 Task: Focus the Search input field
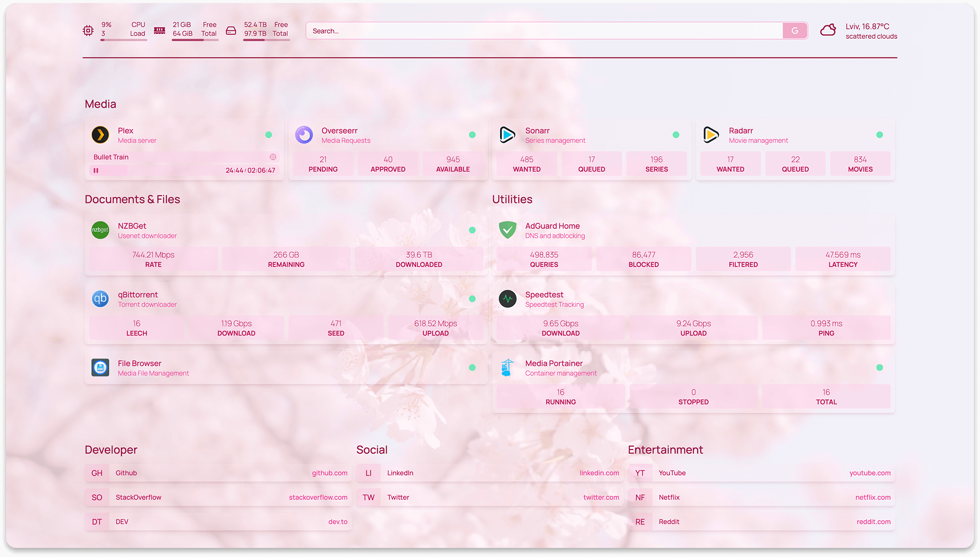(x=544, y=31)
